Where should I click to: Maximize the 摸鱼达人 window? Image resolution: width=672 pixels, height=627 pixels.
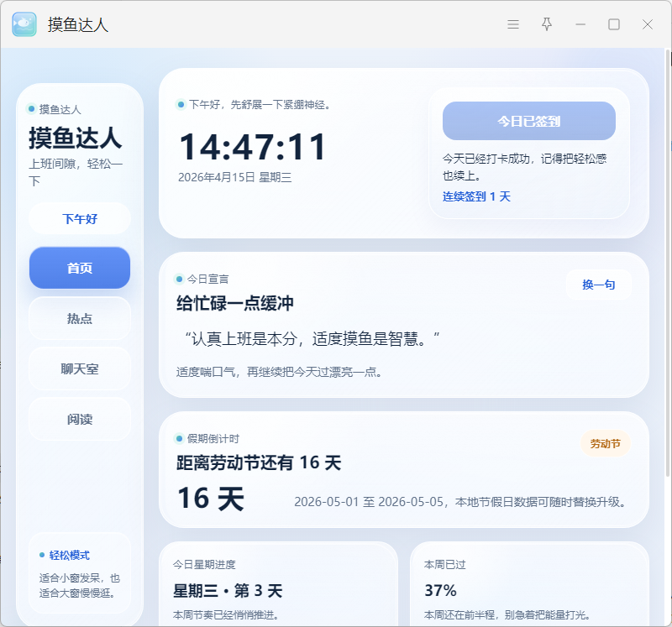(614, 24)
